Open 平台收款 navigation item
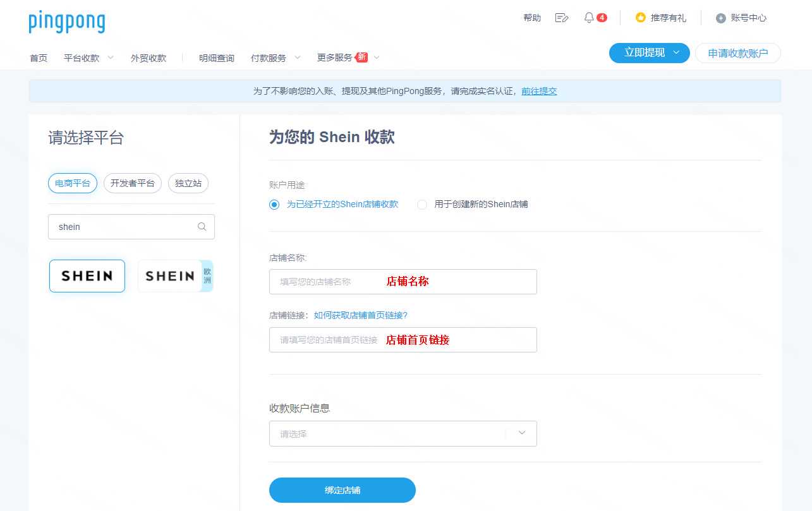812x511 pixels. point(82,58)
